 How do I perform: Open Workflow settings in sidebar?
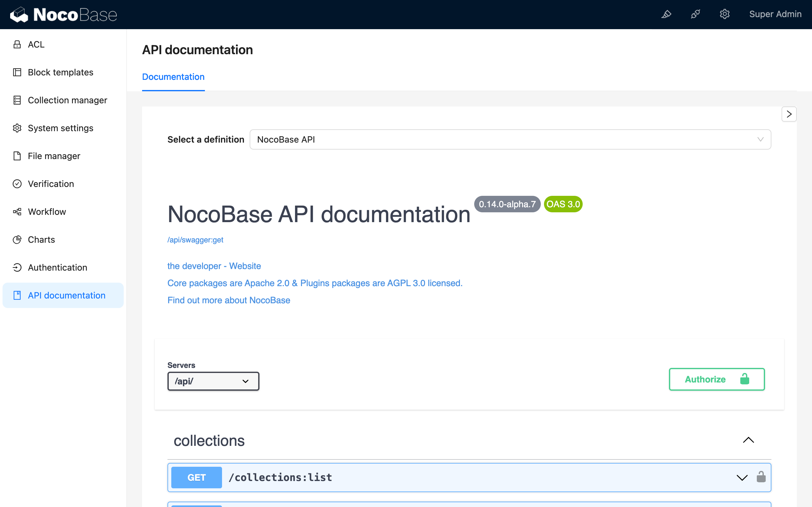point(47,212)
